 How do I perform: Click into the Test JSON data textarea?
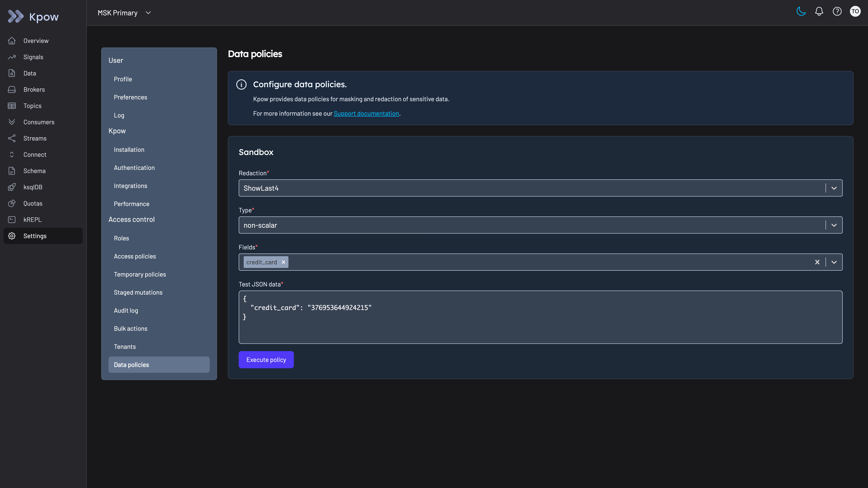pyautogui.click(x=541, y=317)
